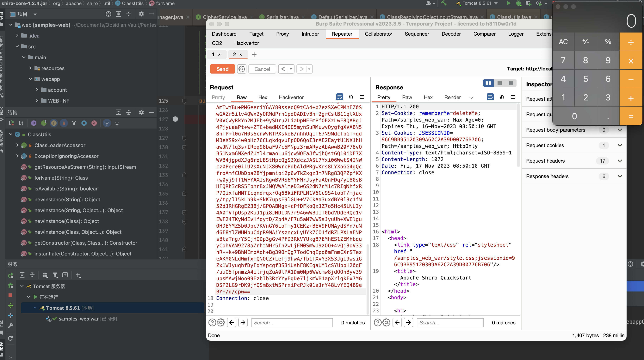Add a service with the plus icon
644x360 pixels.
point(78,275)
